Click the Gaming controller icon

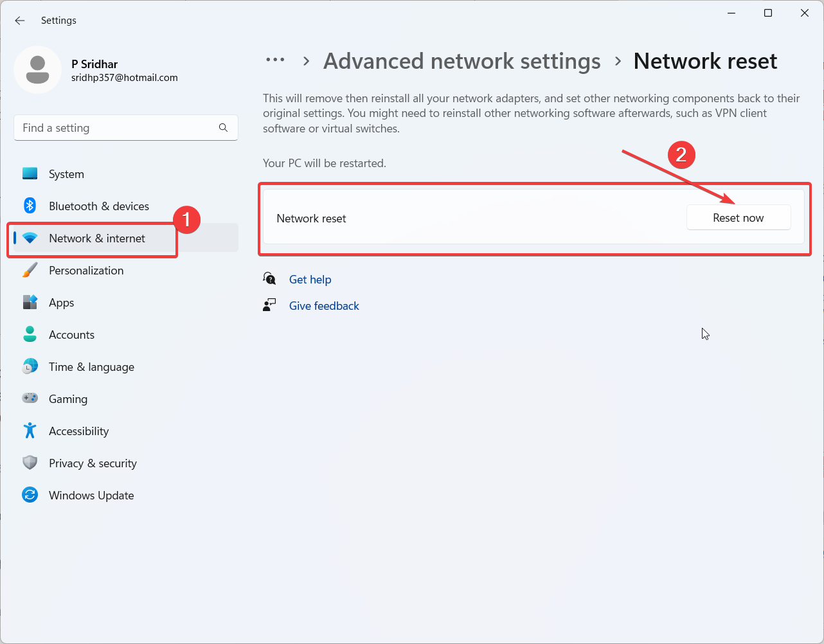pyautogui.click(x=30, y=398)
